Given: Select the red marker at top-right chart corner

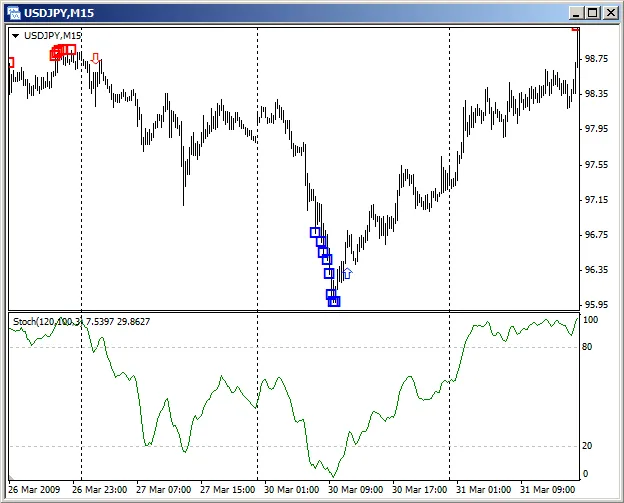Looking at the screenshot, I should 576,29.
